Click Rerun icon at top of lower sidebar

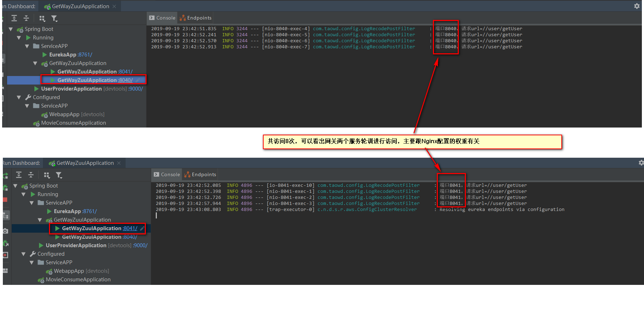pyautogui.click(x=5, y=175)
